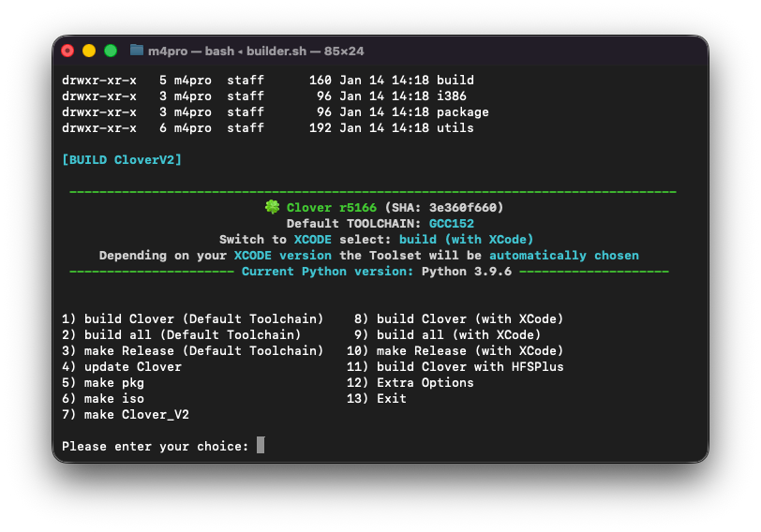Click the window title 'm4pro — bash'
761x532 pixels.
click(191, 51)
